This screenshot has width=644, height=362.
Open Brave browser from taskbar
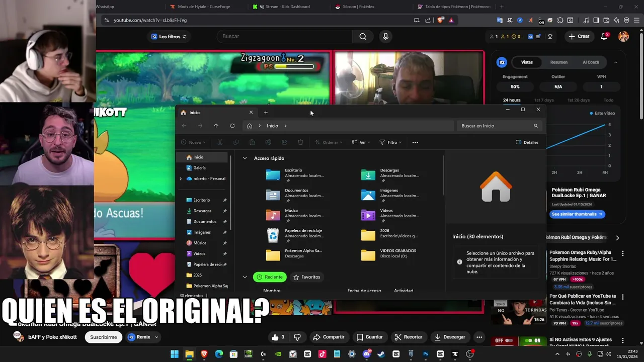coord(204,354)
